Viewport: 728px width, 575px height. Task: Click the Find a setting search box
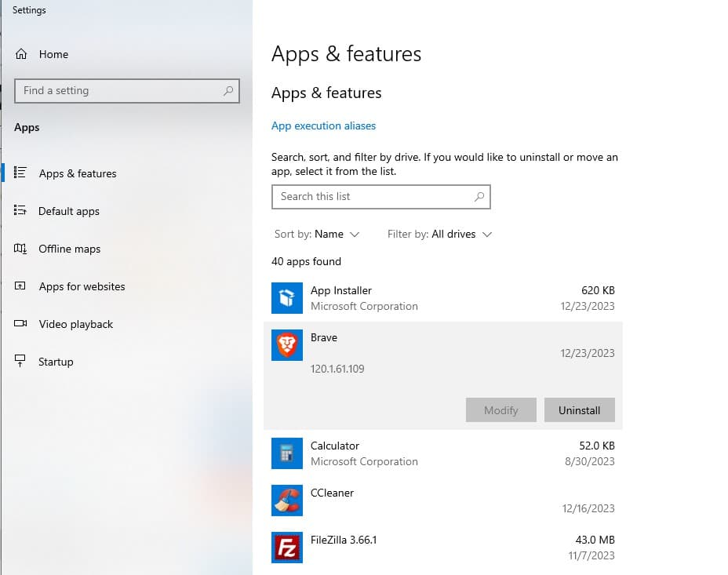tap(118, 91)
